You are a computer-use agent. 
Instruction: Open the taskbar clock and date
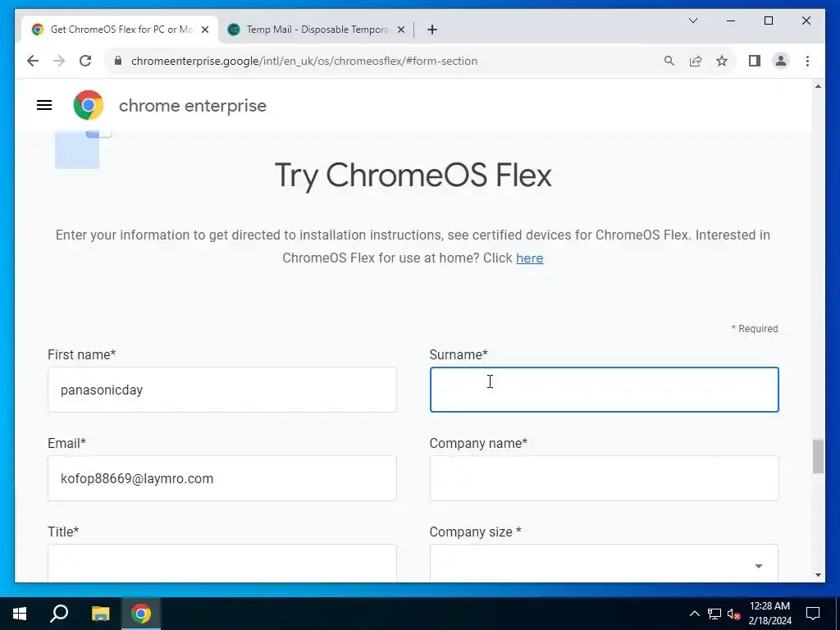point(769,614)
